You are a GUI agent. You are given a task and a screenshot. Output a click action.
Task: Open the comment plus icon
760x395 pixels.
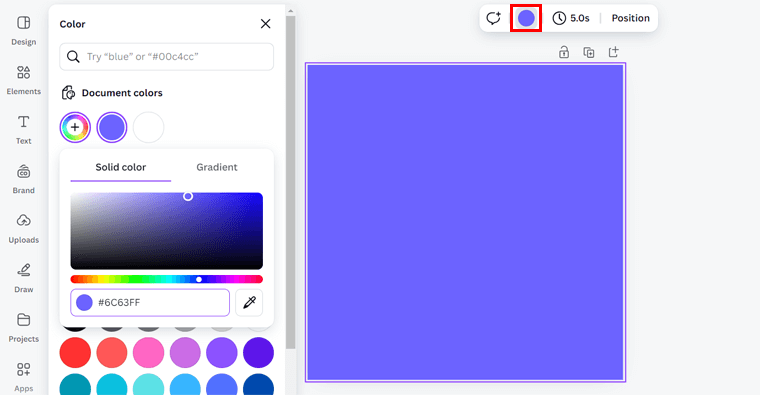pyautogui.click(x=493, y=18)
